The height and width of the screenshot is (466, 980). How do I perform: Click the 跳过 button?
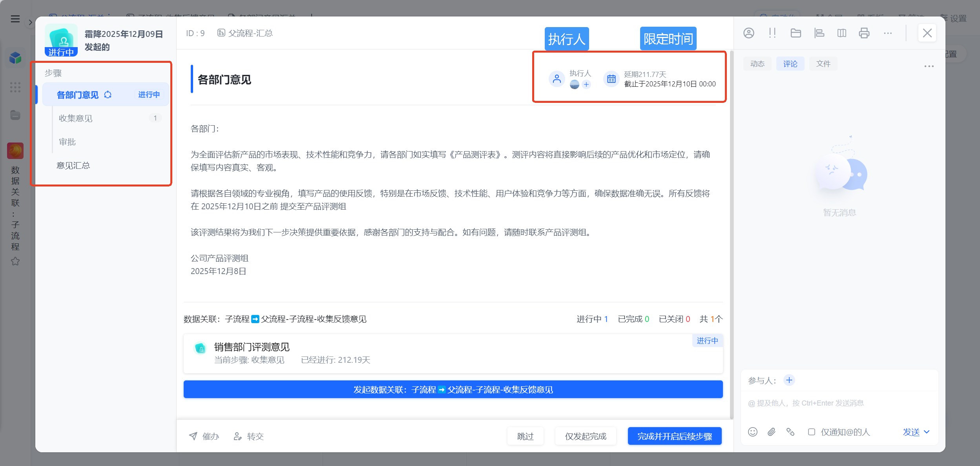pos(525,436)
